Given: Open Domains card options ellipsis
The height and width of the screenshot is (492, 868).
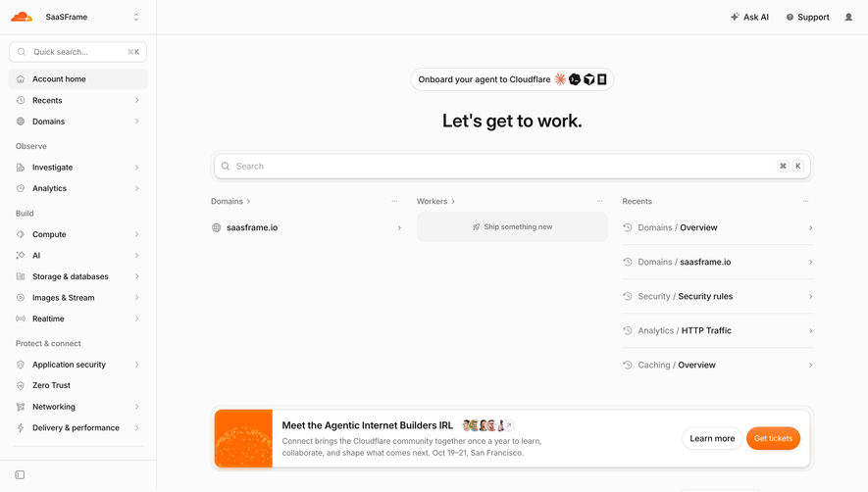Looking at the screenshot, I should coord(394,202).
